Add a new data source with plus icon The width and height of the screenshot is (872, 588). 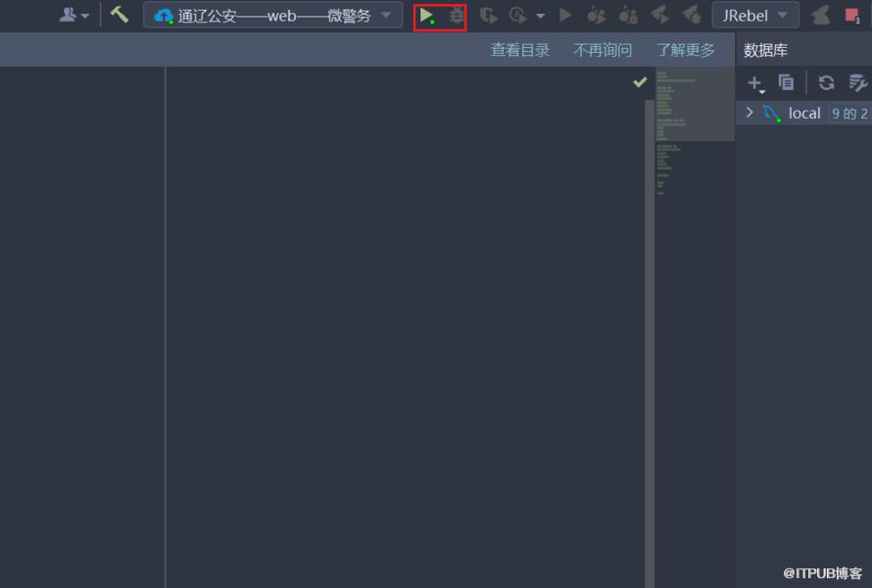coord(755,83)
